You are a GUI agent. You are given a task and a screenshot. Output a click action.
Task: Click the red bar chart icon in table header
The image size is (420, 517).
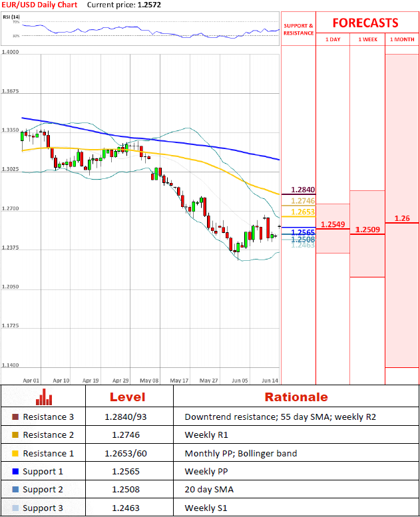44,397
